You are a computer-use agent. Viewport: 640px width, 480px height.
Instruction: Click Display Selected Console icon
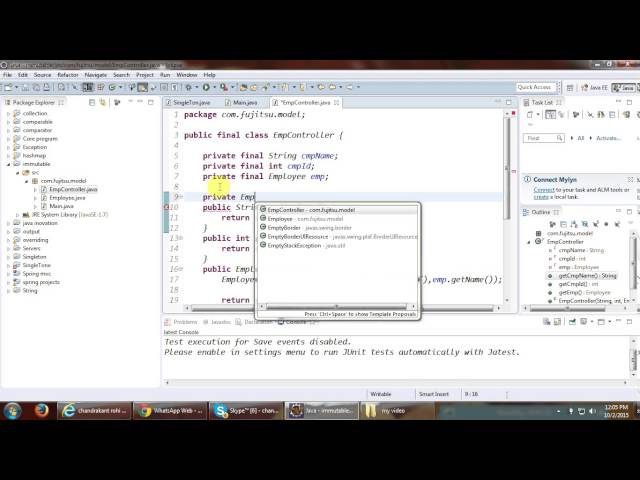[x=584, y=322]
